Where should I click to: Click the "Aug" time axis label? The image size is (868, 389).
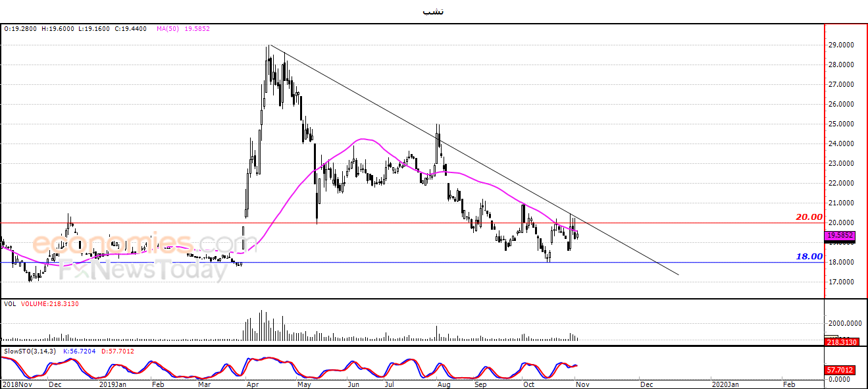[444, 383]
